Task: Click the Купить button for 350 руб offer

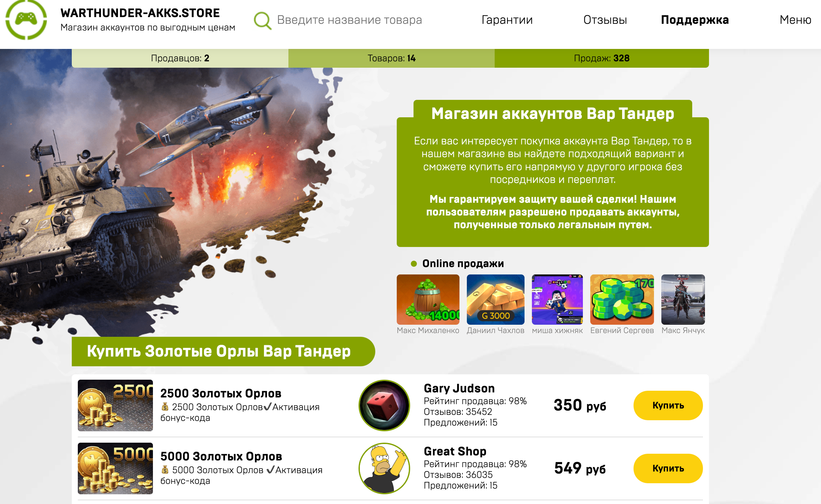Action: coord(668,405)
